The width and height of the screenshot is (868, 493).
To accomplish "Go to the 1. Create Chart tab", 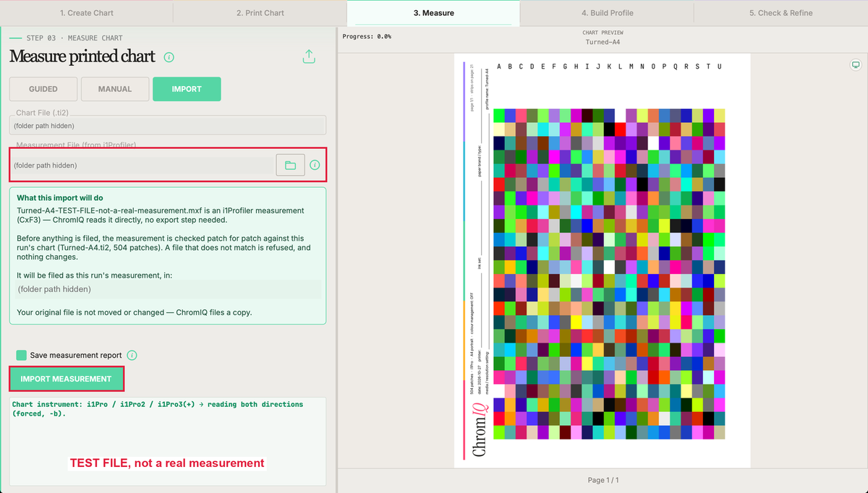I will click(x=87, y=13).
